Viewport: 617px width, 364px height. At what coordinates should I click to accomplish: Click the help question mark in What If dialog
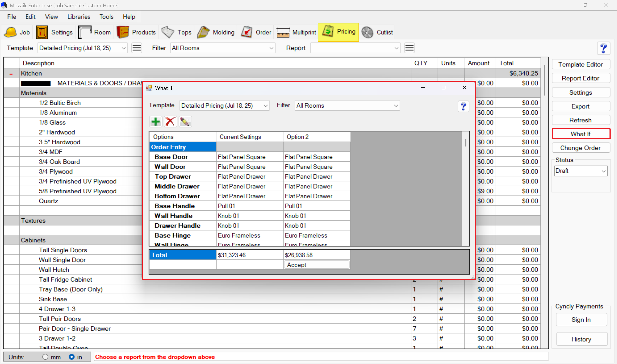(x=463, y=107)
